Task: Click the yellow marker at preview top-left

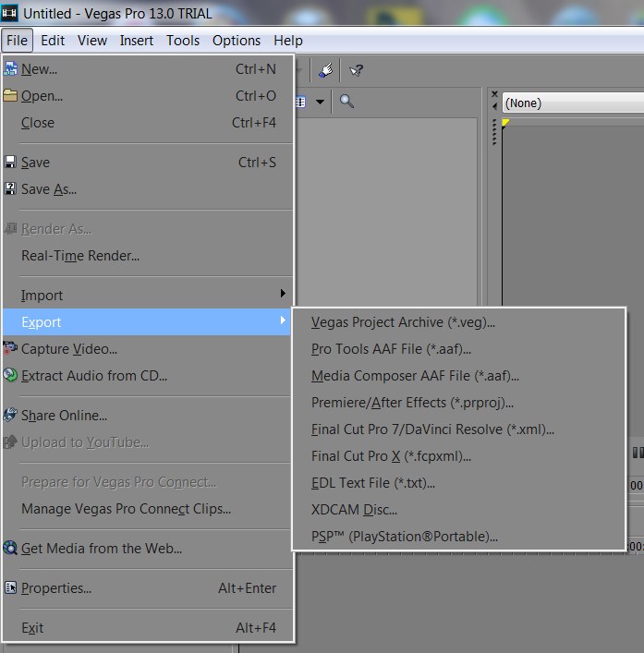Action: tap(505, 123)
